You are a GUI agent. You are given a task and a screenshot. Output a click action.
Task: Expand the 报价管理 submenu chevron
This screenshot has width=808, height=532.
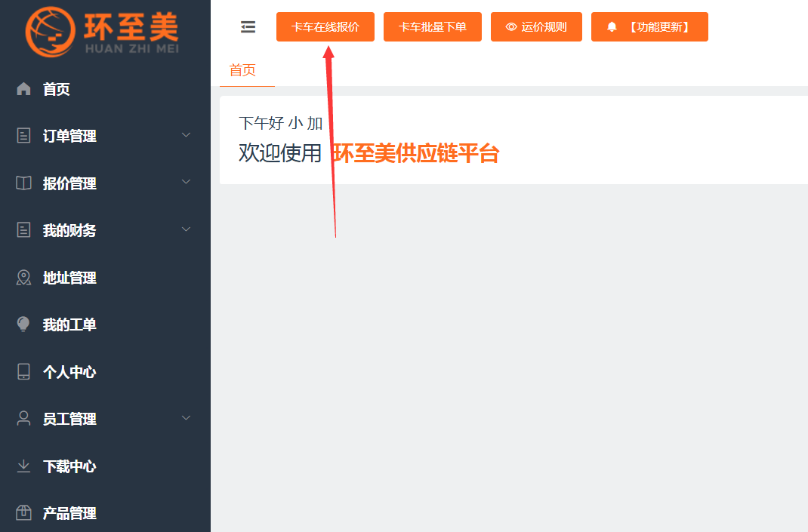click(x=187, y=183)
